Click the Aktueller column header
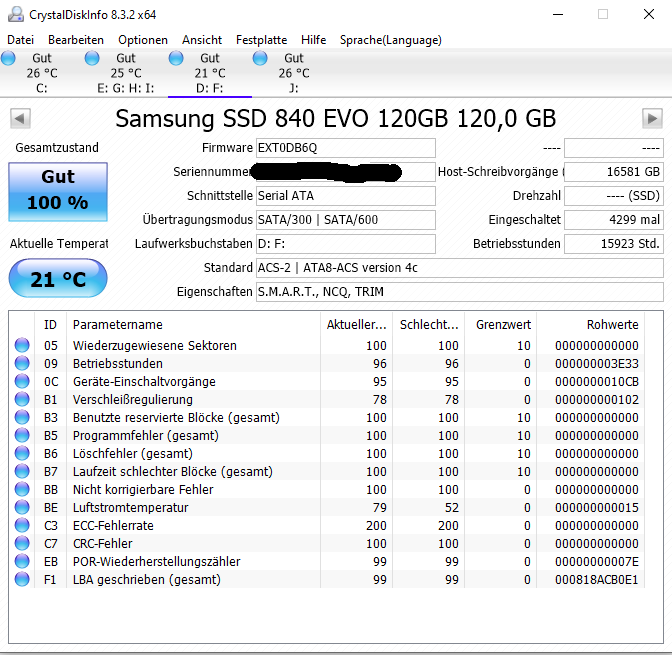The image size is (672, 655). point(357,324)
